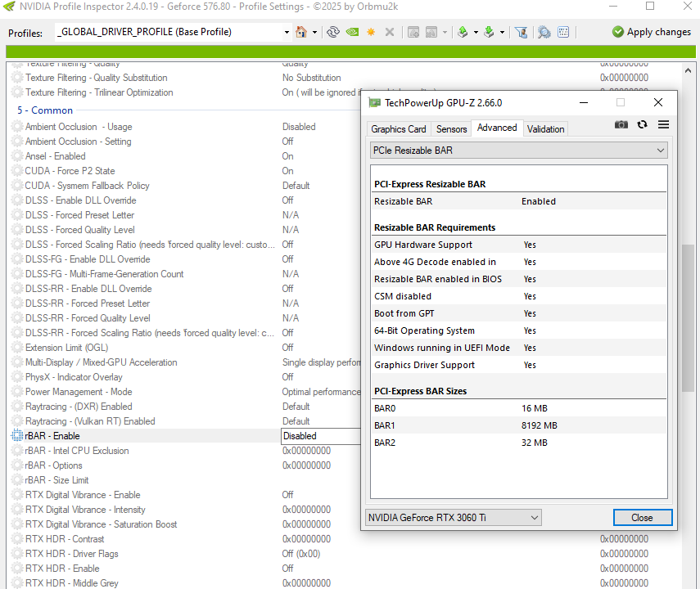Click the Off (0x00) value for RTX HDR - Driver Flags
700x589 pixels.
301,554
